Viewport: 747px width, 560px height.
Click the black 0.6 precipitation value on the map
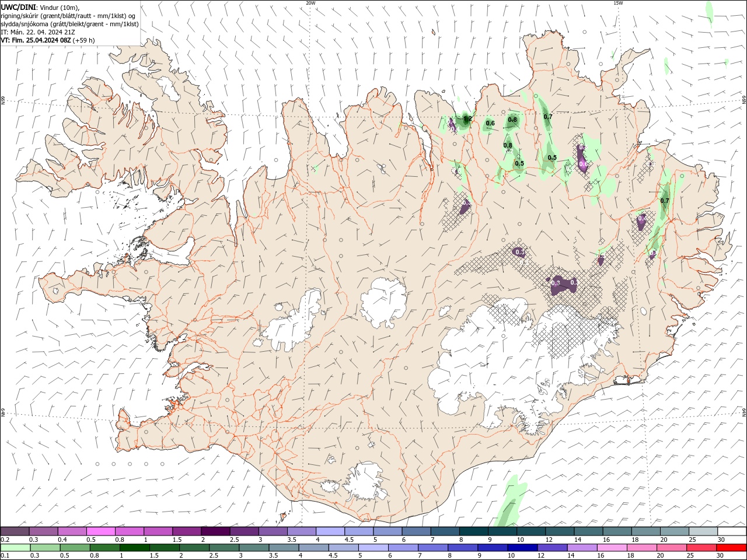490,123
